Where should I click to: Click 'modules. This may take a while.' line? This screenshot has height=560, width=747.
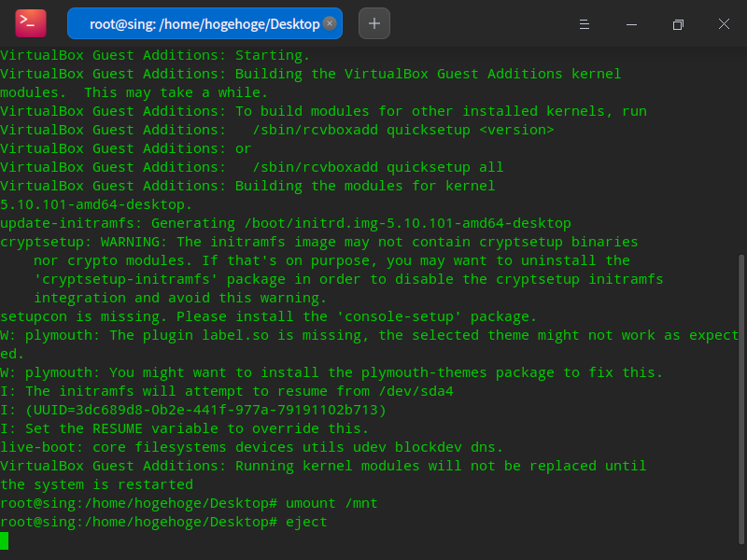point(134,92)
